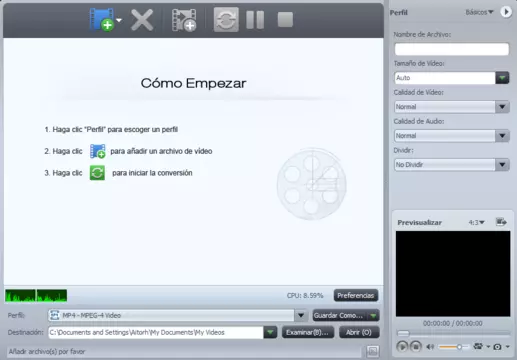Open the Perfil MP4 format dropdown arrow
517x360 pixels.
pos(301,315)
